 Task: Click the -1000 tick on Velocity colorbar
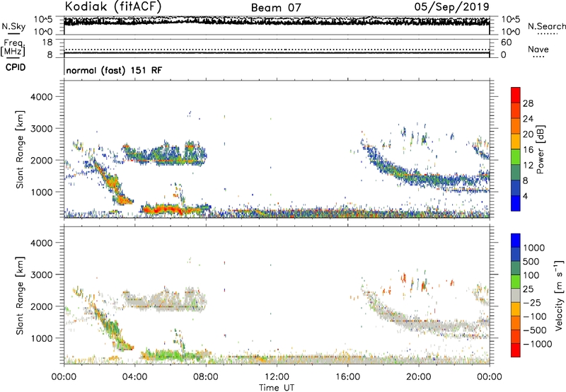point(537,344)
